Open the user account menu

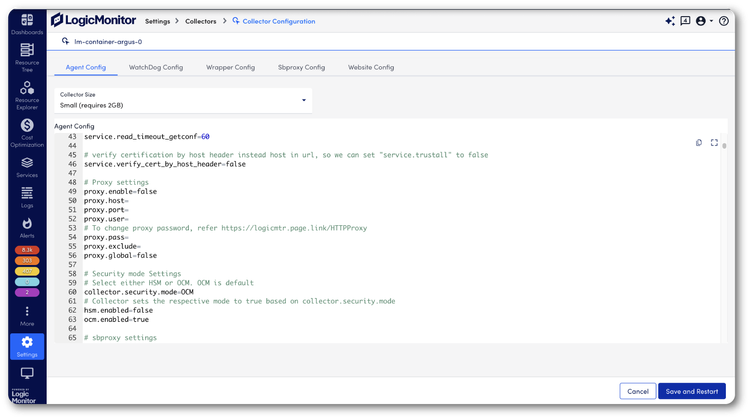pyautogui.click(x=703, y=21)
